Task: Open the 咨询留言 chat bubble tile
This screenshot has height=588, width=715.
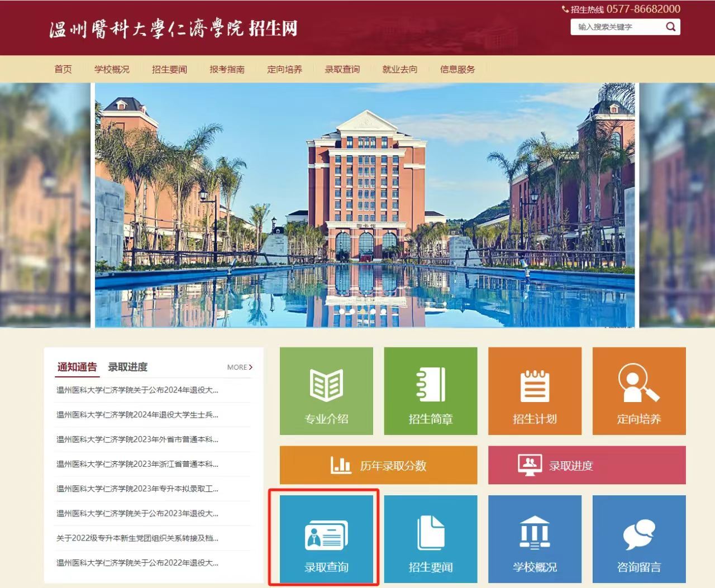Action: click(638, 539)
